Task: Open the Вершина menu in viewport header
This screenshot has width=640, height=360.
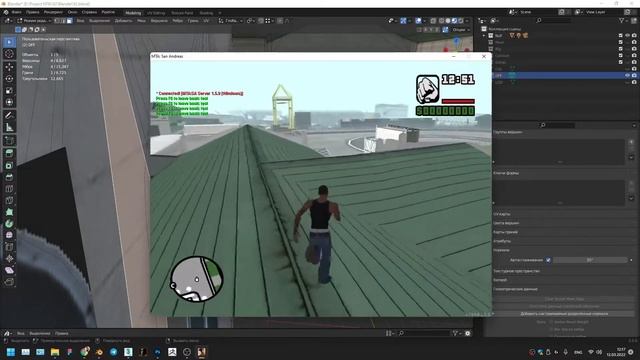Action: tap(159, 20)
